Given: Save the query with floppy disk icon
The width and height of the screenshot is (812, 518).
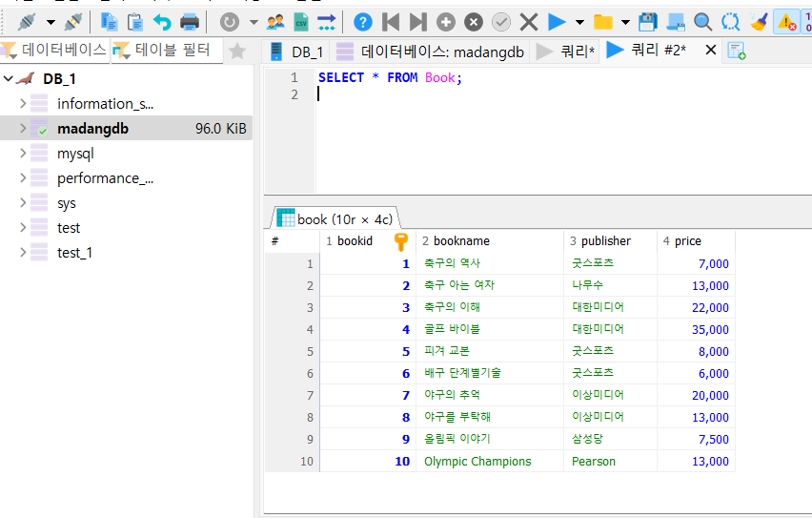Looking at the screenshot, I should (x=648, y=22).
